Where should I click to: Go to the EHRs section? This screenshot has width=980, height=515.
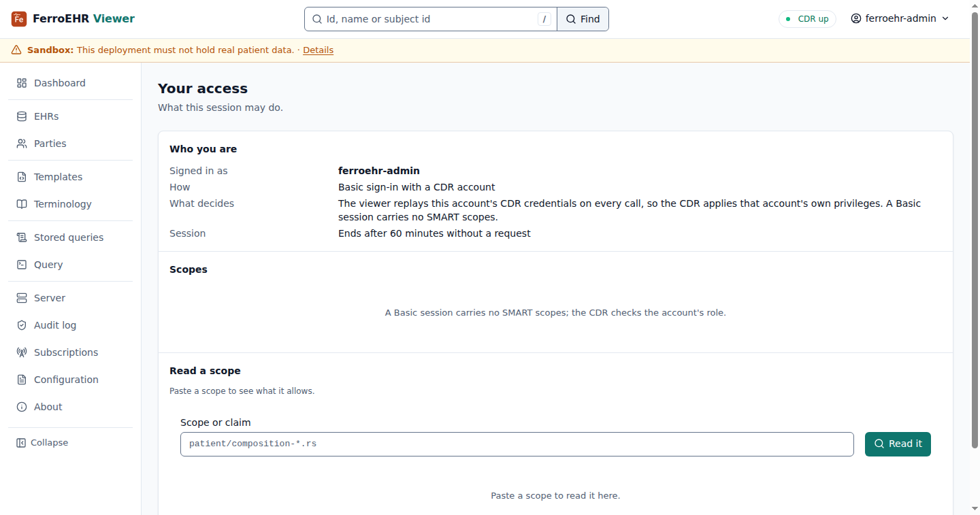point(71,116)
